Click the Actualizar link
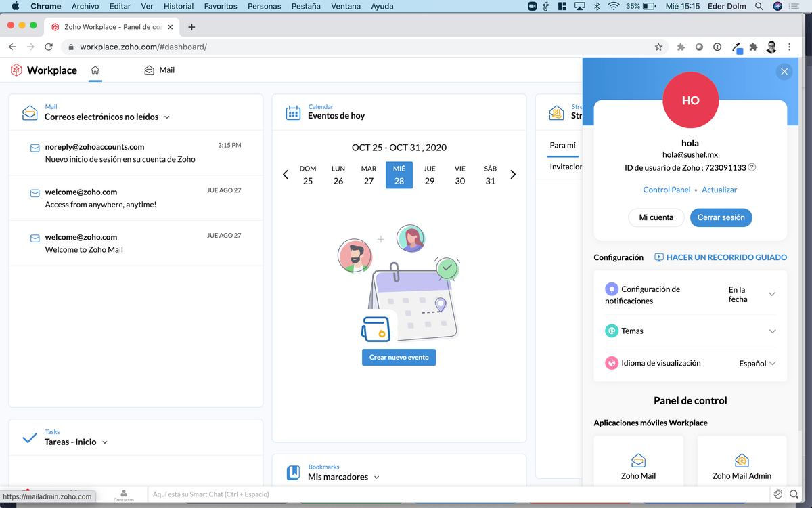812x508 pixels. coord(719,190)
